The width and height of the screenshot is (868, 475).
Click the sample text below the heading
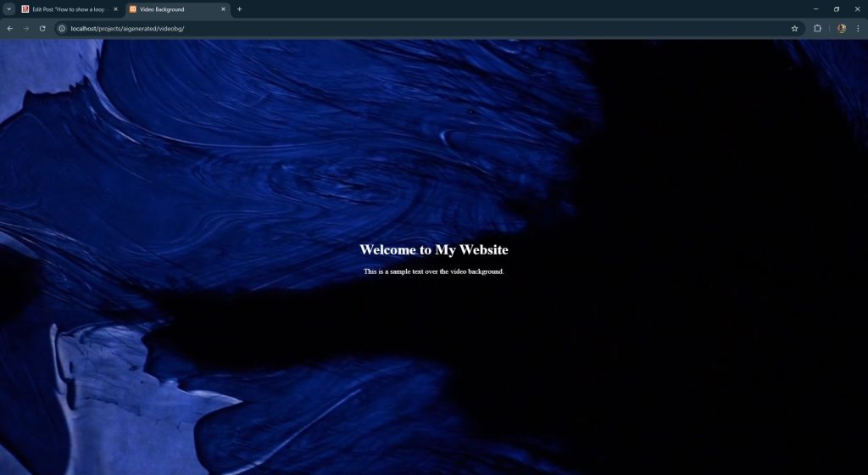coord(433,271)
